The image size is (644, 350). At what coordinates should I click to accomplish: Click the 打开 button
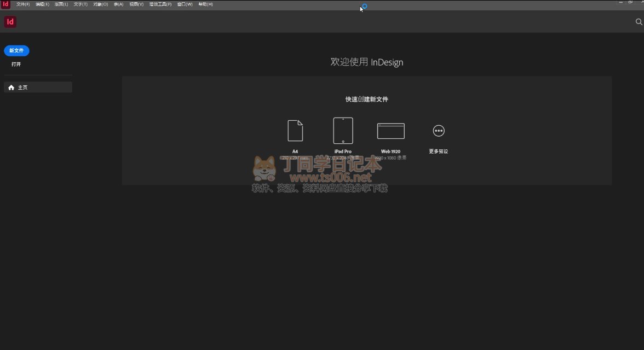point(16,64)
